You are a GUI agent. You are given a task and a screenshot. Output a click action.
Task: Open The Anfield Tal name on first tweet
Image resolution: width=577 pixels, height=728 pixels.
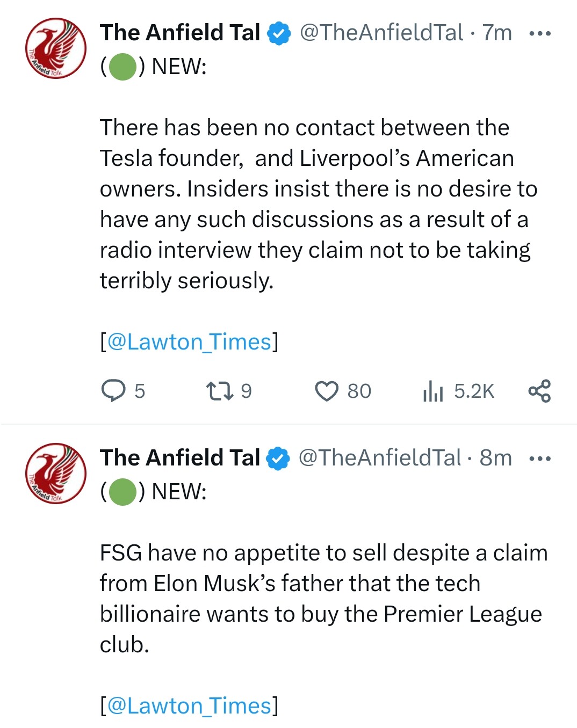[x=180, y=33]
